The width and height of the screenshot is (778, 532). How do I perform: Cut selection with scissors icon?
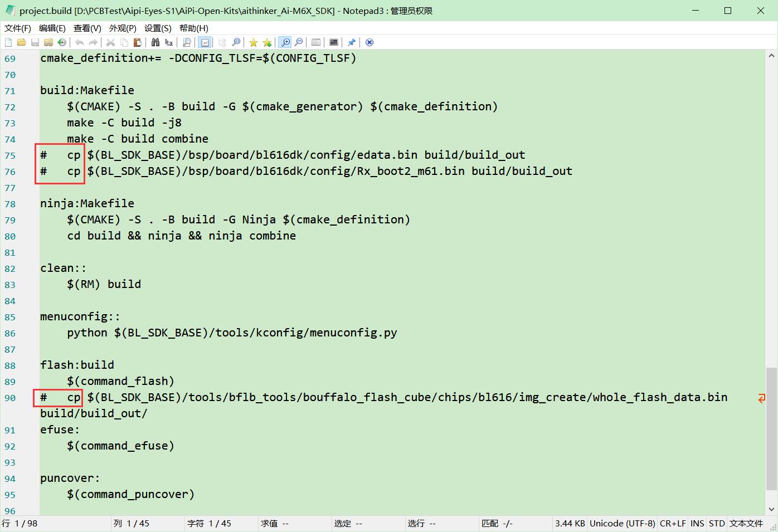pyautogui.click(x=110, y=42)
